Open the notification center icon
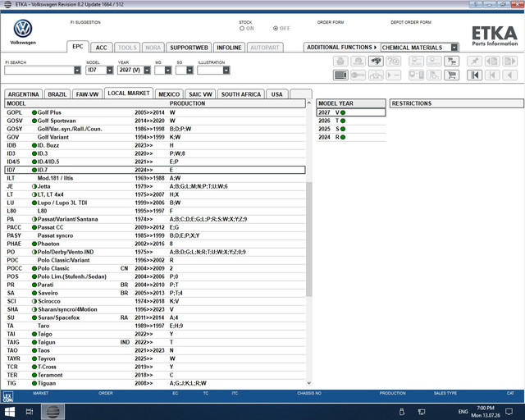The width and height of the screenshot is (525, 420). pyautogui.click(x=509, y=412)
